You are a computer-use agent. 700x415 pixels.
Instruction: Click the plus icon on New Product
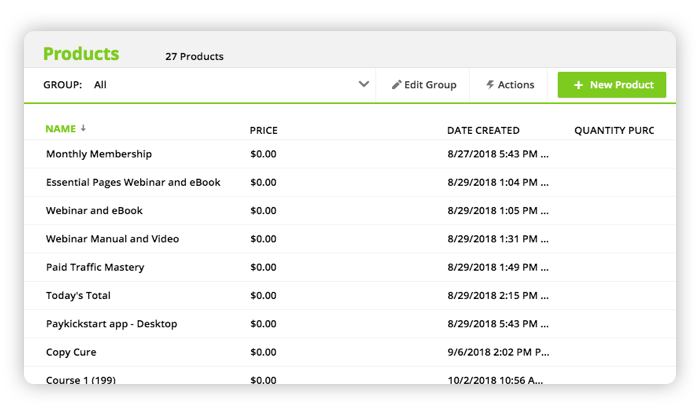pos(578,85)
